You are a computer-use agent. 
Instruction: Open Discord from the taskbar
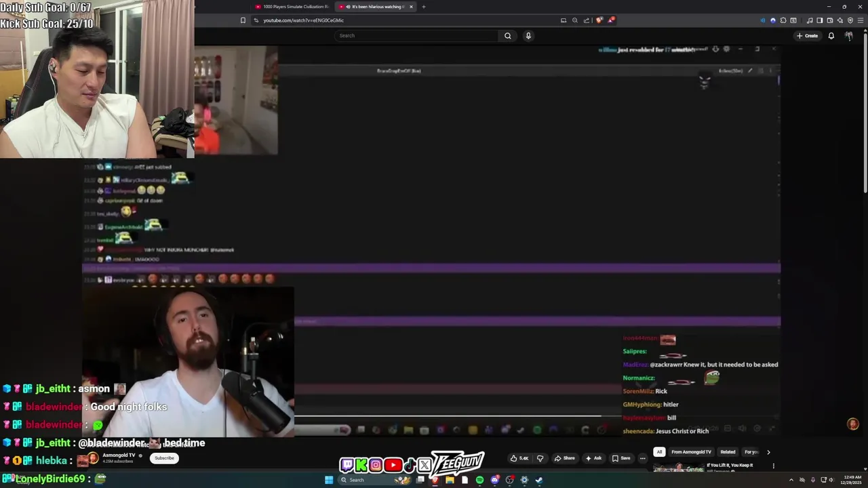(495, 480)
